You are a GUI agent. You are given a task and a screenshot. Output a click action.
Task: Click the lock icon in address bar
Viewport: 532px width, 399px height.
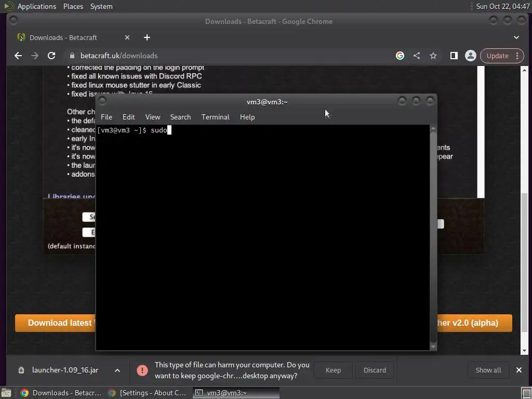point(72,56)
